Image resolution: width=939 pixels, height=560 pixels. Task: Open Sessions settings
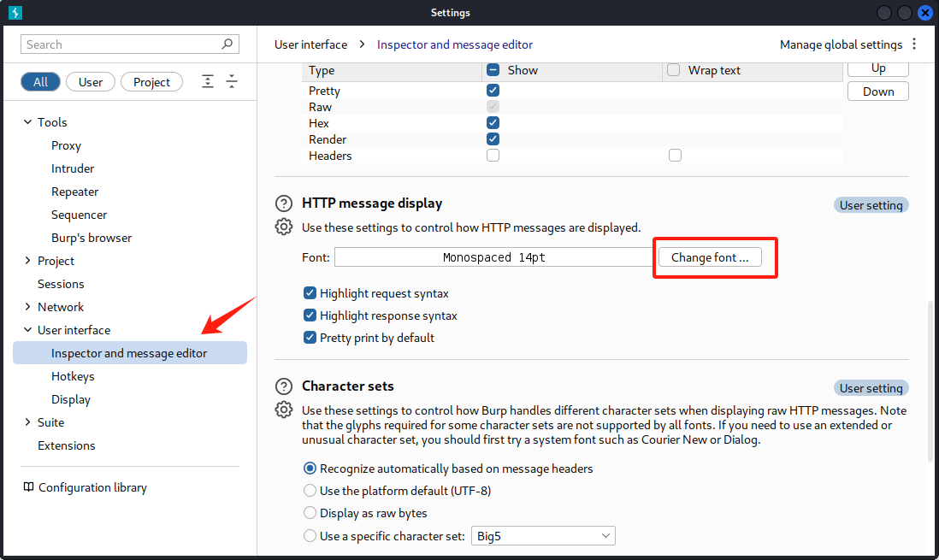61,284
